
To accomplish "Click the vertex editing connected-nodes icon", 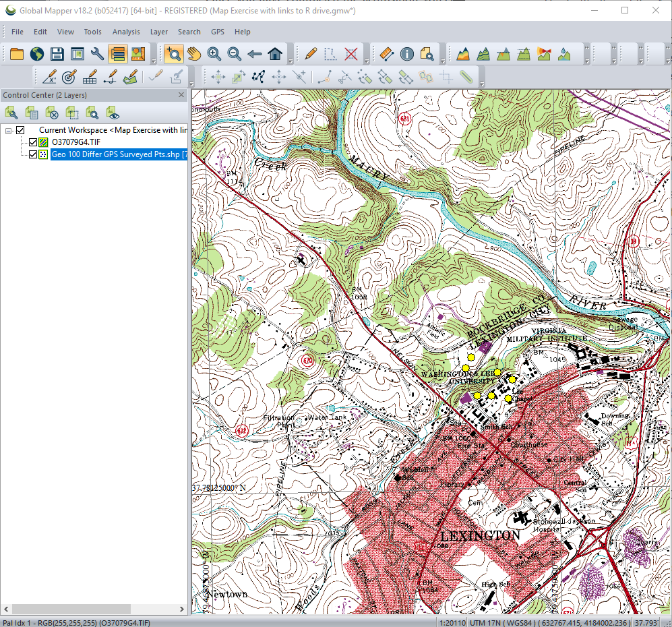I will 258,77.
